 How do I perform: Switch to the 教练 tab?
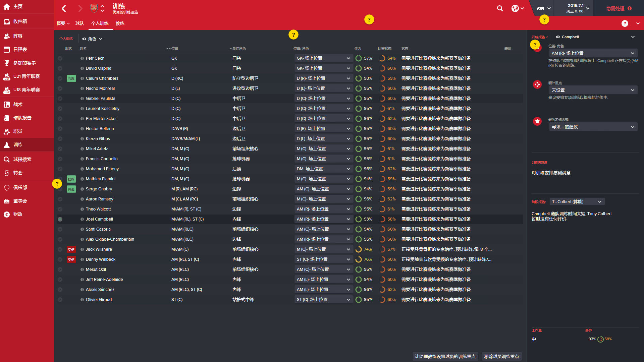120,23
